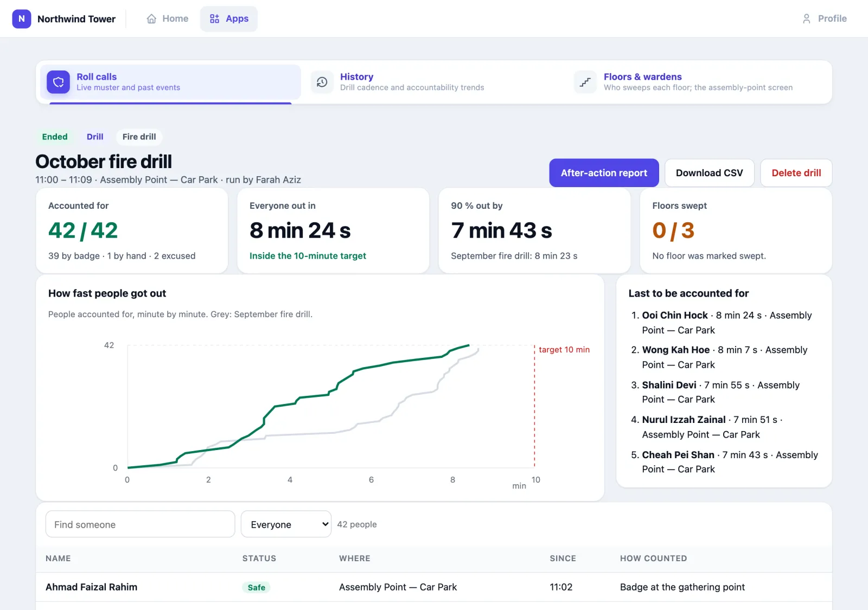This screenshot has height=610, width=868.
Task: Click the '42 people' count label
Action: 357,524
